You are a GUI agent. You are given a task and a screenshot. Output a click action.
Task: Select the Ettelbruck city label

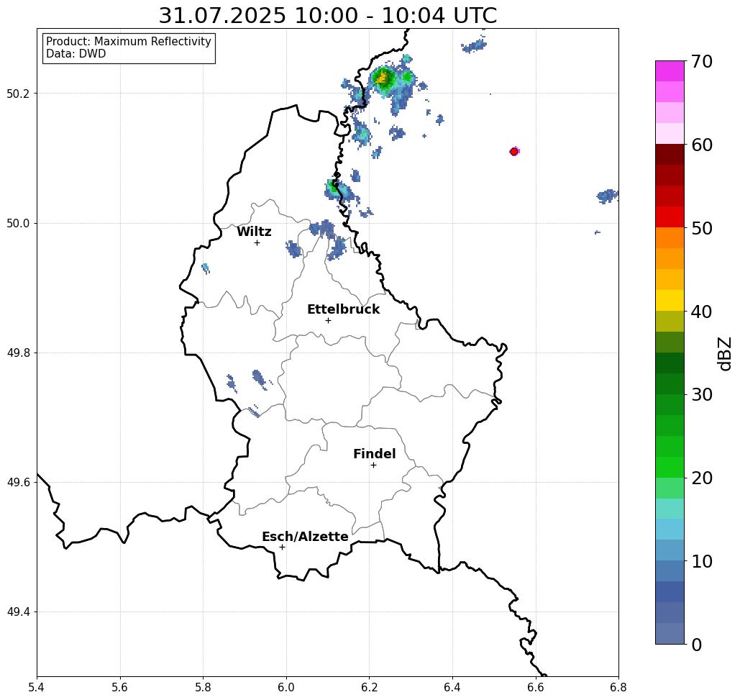[343, 309]
